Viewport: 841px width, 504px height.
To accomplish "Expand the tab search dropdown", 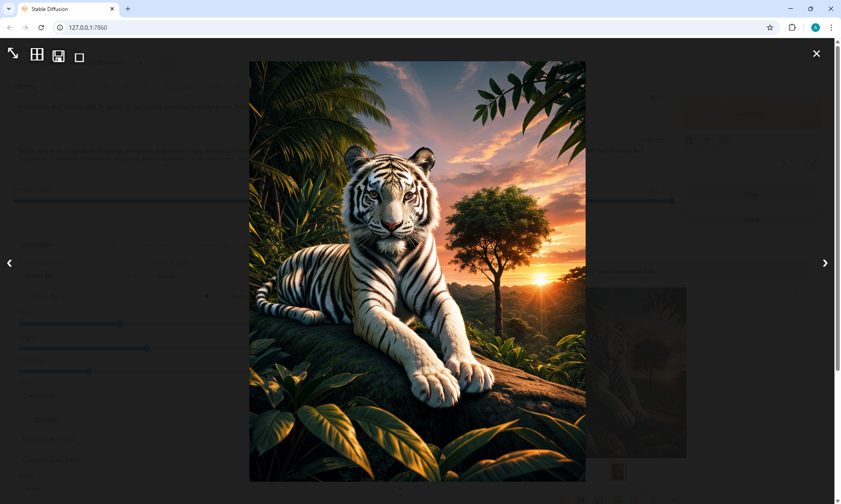I will [x=9, y=9].
